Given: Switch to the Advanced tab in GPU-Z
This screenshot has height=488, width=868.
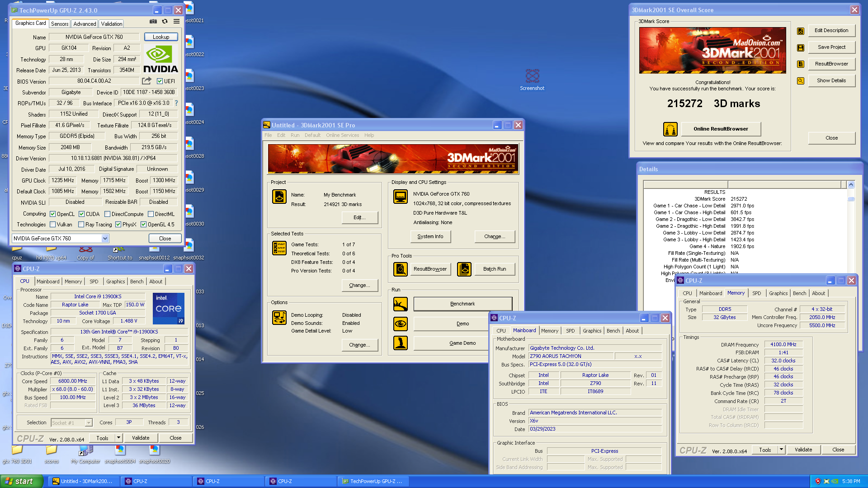Looking at the screenshot, I should tap(85, 24).
